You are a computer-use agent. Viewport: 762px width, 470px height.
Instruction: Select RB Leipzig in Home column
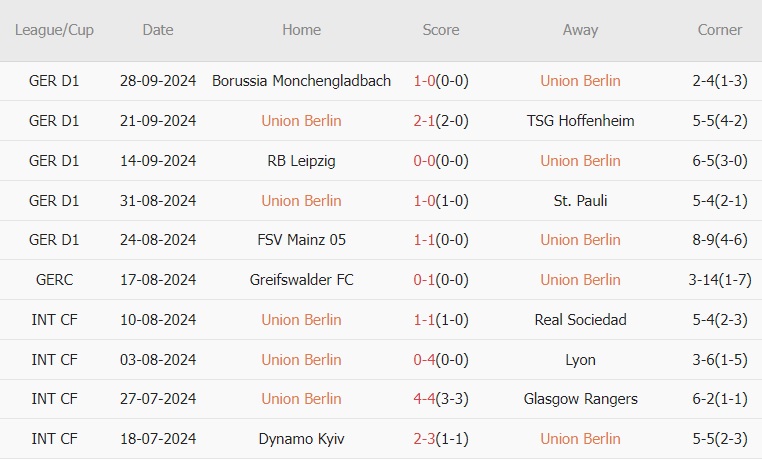point(301,161)
